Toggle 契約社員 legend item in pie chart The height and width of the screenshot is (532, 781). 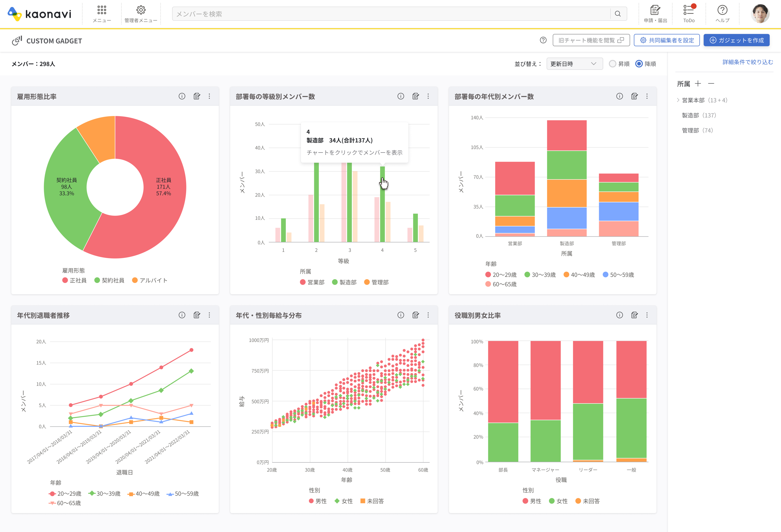point(110,280)
